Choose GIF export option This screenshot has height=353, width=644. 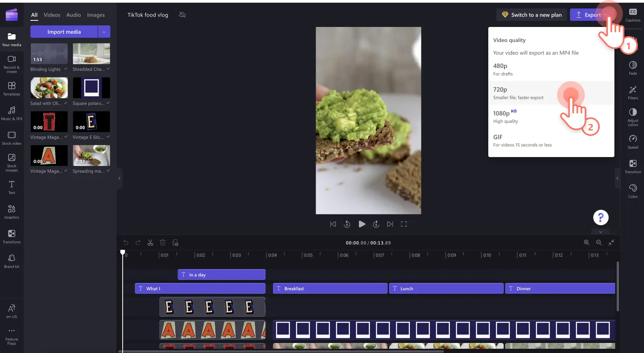551,141
